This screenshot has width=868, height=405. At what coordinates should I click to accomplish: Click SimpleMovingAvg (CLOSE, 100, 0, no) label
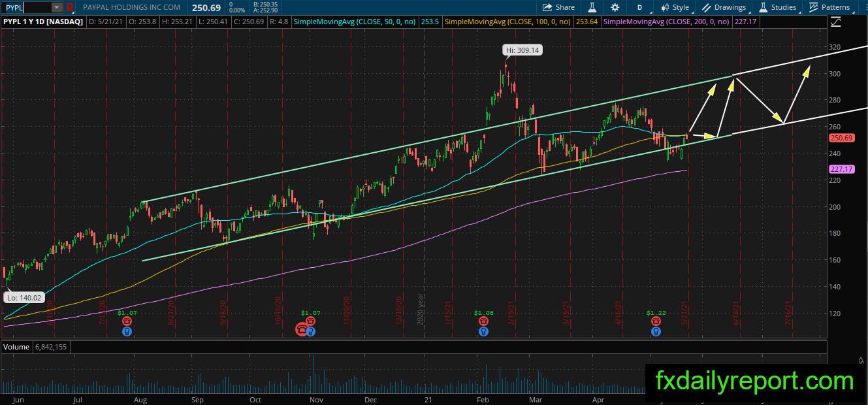pos(507,22)
